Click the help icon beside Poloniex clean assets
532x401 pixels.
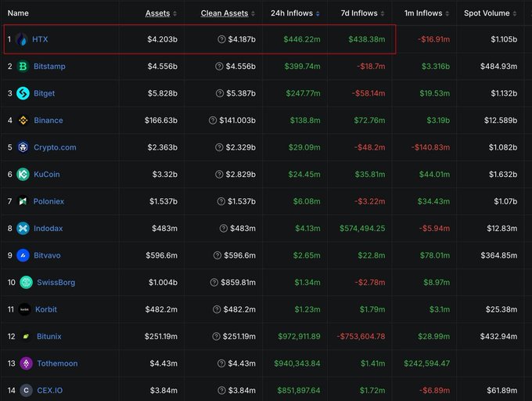click(x=221, y=201)
